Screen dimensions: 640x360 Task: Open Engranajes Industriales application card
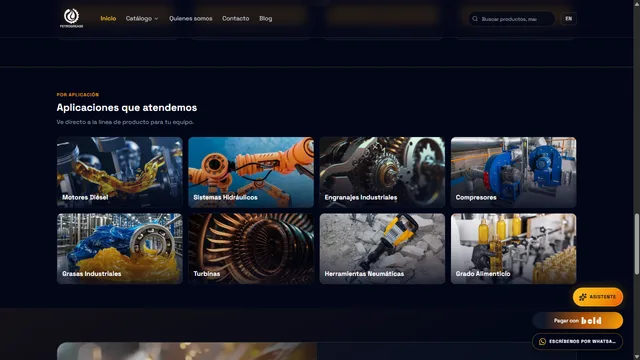click(382, 172)
